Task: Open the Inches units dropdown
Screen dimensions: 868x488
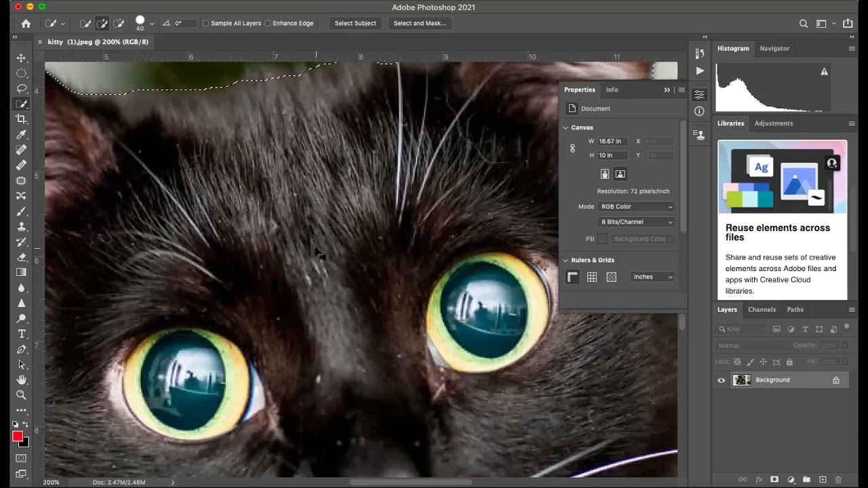Action: 652,277
